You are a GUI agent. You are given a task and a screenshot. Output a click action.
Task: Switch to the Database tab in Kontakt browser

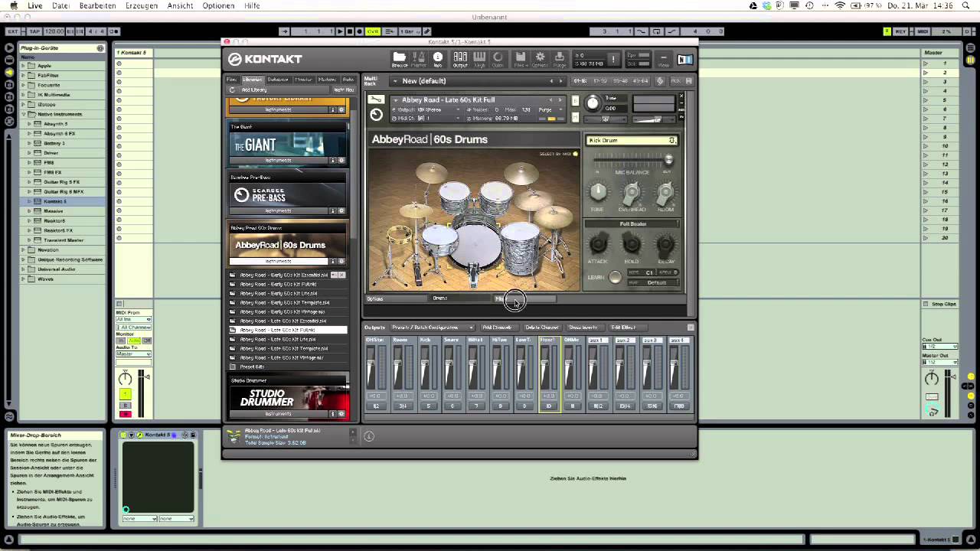[278, 80]
